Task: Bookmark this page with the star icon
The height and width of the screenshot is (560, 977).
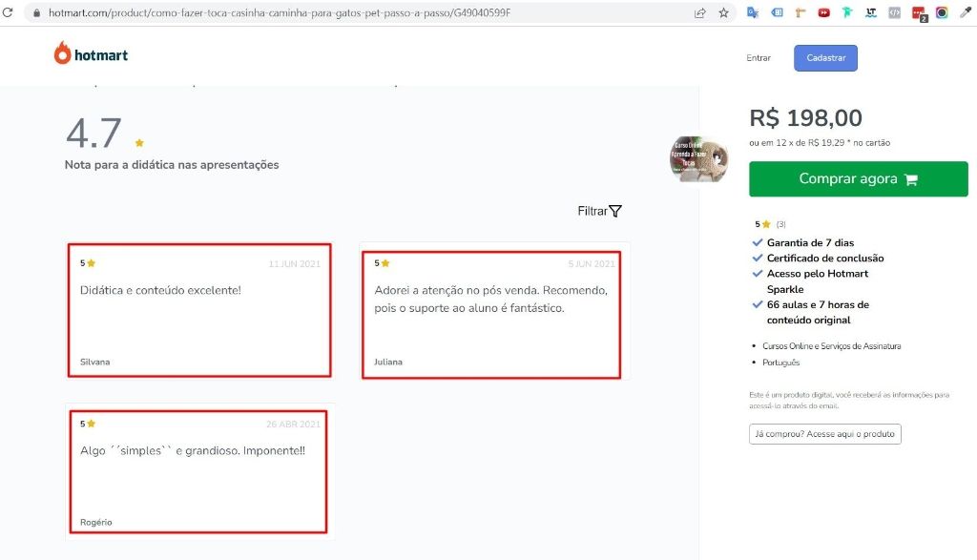Action: click(723, 12)
